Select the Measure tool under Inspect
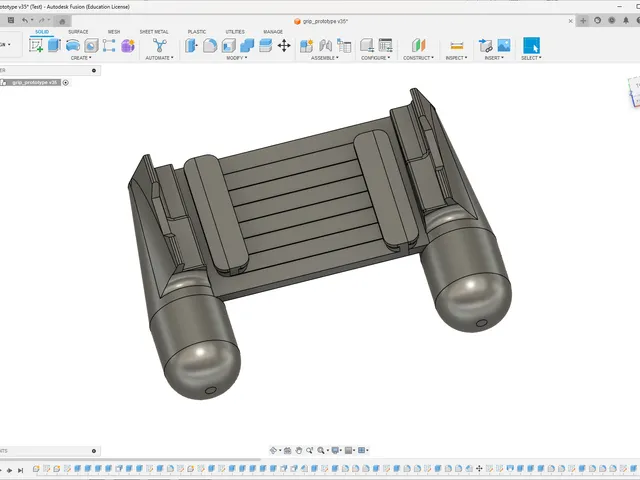The image size is (640, 480). pos(456,45)
